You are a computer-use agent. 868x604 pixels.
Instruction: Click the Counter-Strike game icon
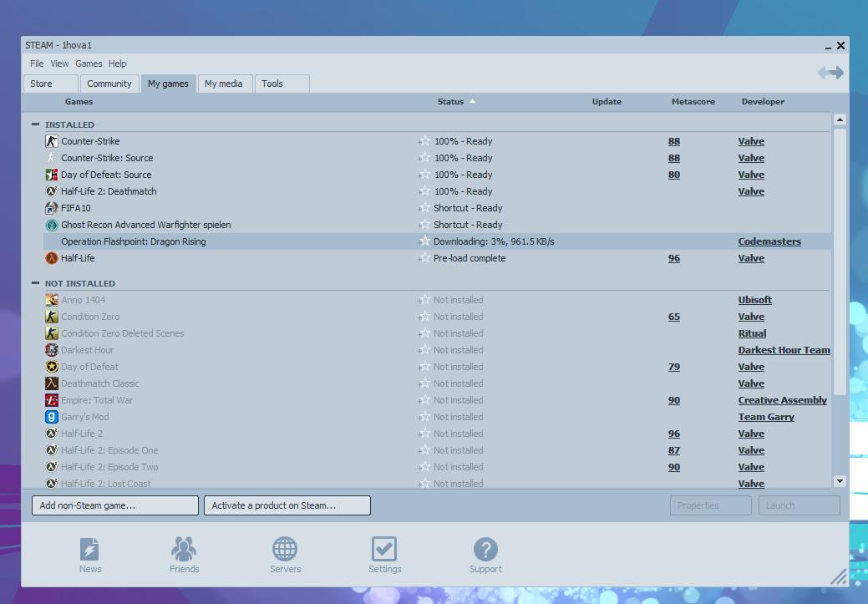click(52, 141)
